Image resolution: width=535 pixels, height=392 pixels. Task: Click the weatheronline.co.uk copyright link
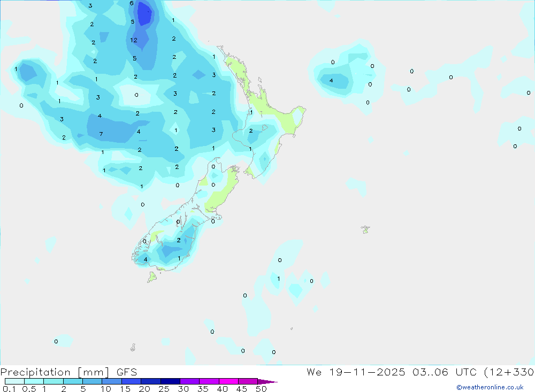(x=490, y=387)
